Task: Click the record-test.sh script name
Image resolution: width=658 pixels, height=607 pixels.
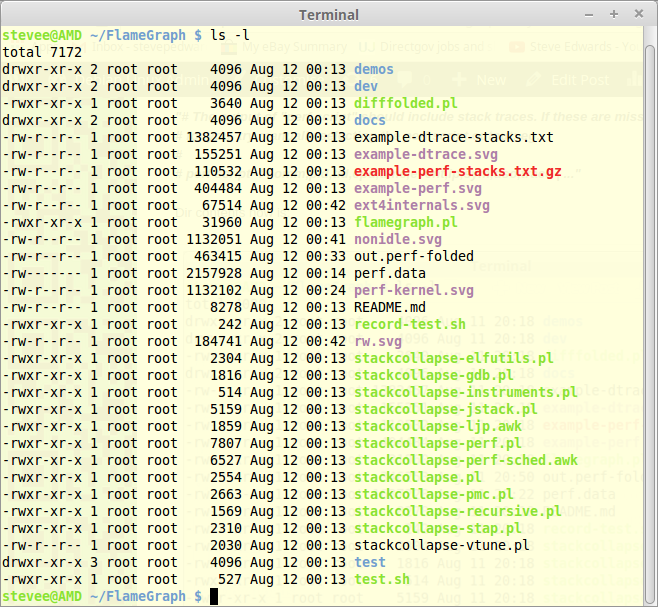Action: pyautogui.click(x=410, y=324)
